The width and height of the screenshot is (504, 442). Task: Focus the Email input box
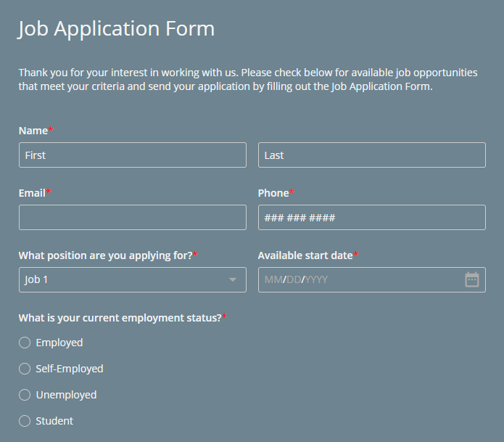coord(133,217)
